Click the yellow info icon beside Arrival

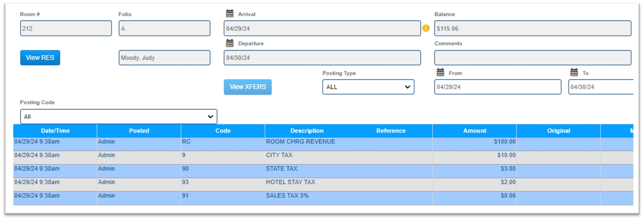pyautogui.click(x=426, y=28)
